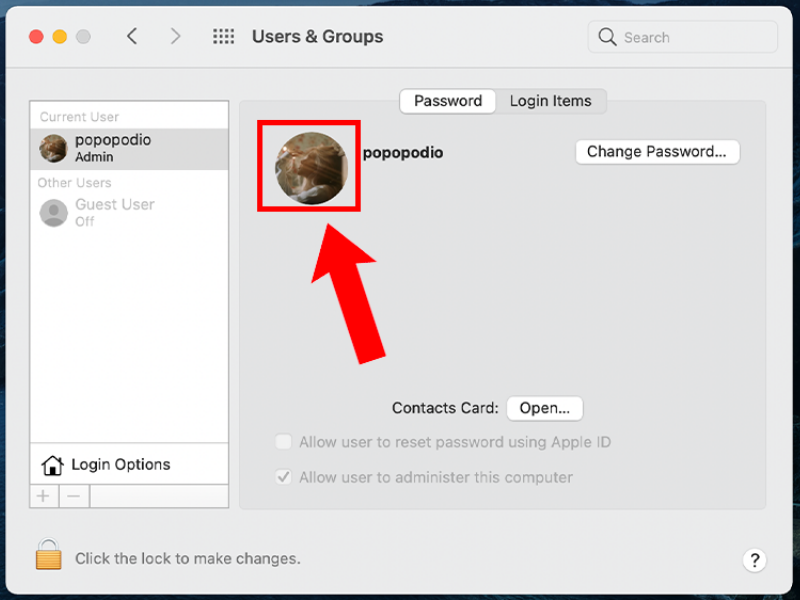The width and height of the screenshot is (800, 600).
Task: Switch to the Password tab
Action: coord(447,101)
